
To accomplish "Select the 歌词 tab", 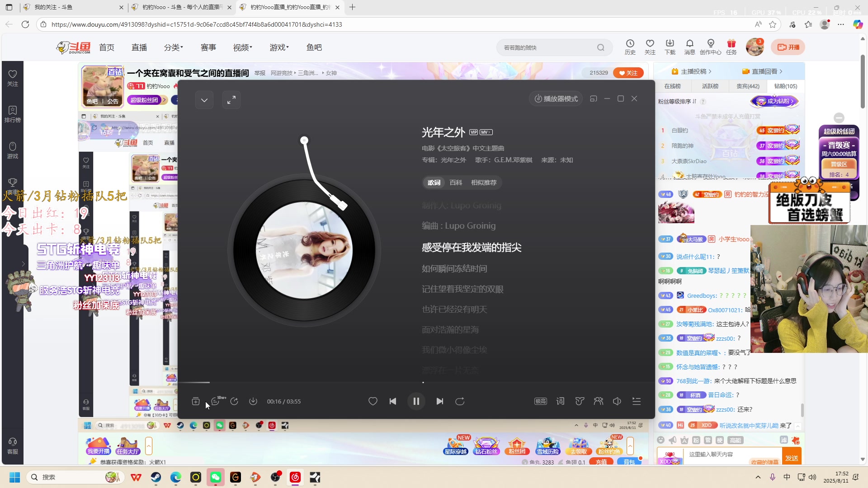I will pyautogui.click(x=434, y=183).
